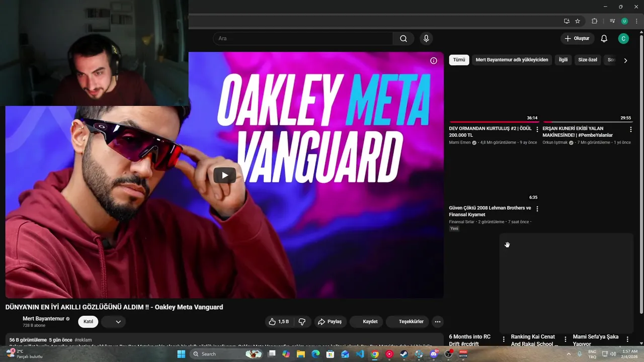Open the YouTube account avatar "C"
The width and height of the screenshot is (644, 362).
pos(623,39)
